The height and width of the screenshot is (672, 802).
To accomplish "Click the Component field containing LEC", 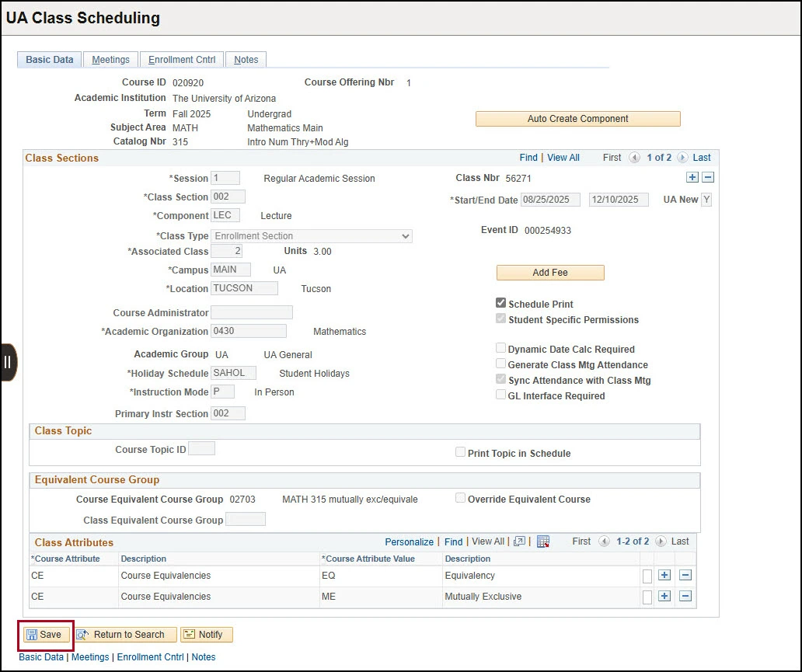I will [225, 215].
